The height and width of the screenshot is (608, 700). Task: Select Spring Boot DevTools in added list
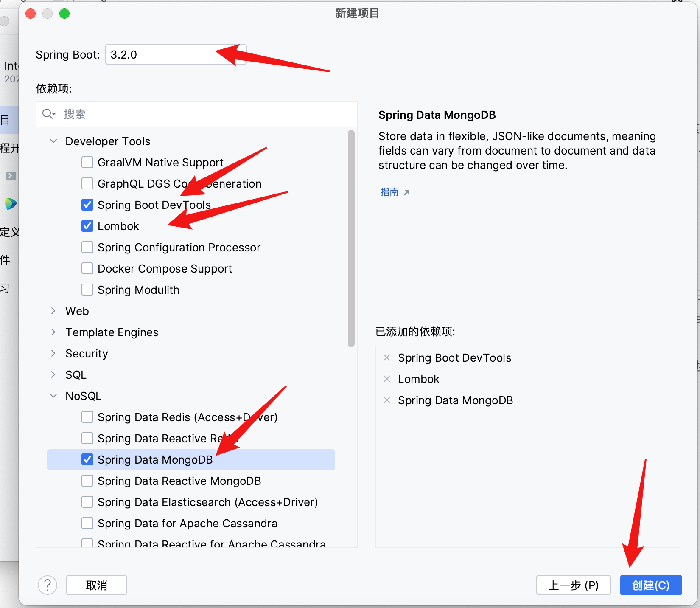[454, 357]
